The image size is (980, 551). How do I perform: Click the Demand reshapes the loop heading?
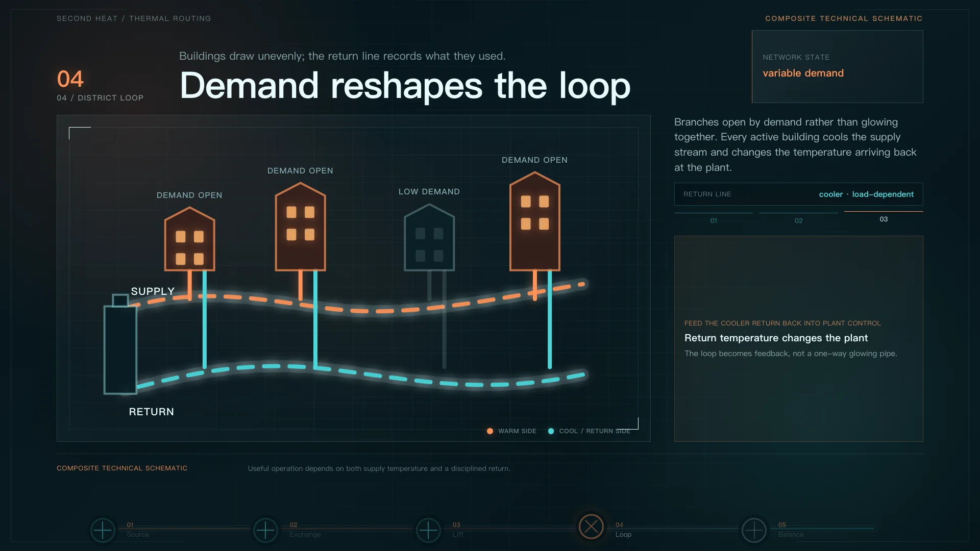405,86
